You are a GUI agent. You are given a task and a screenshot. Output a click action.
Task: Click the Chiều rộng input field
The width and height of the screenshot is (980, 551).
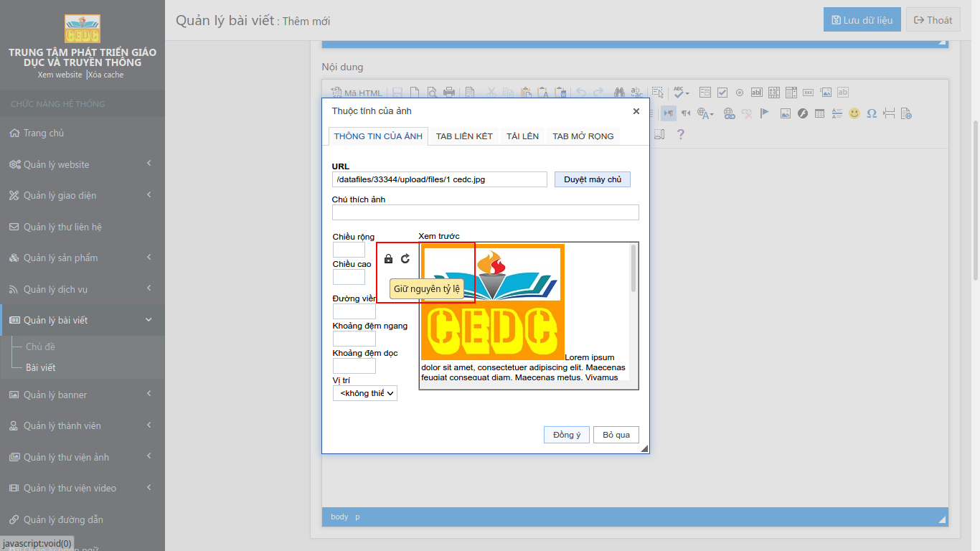tap(349, 250)
